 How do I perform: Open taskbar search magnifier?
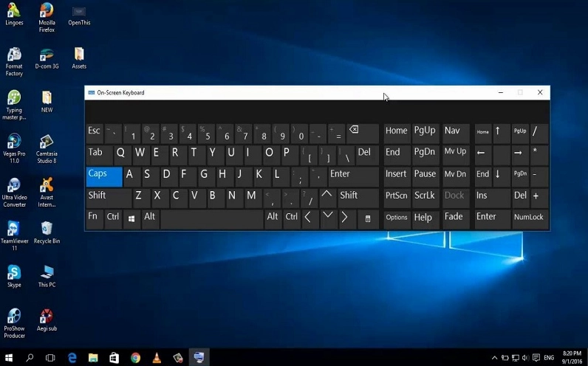pyautogui.click(x=30, y=358)
